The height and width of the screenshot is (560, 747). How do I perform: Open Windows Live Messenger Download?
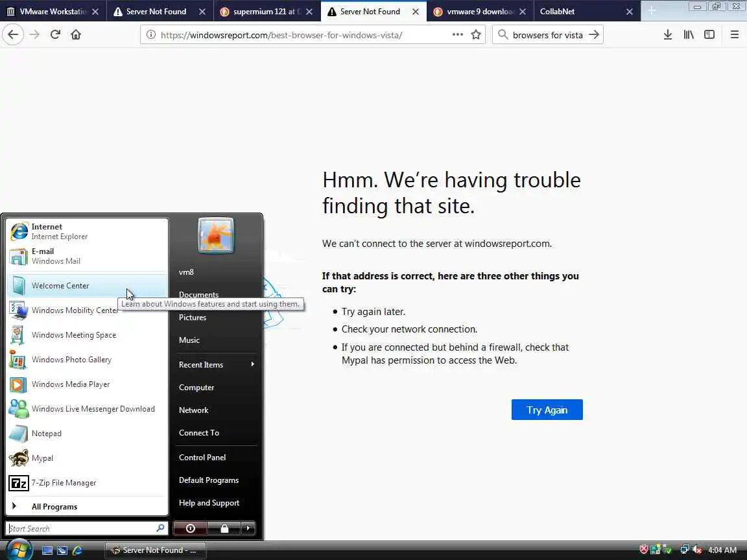pos(87,409)
